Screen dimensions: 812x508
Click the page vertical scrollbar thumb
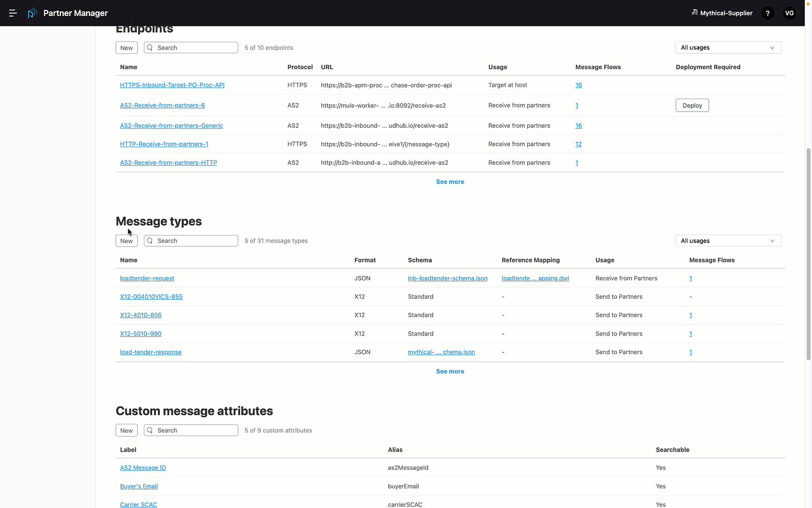pyautogui.click(x=808, y=254)
